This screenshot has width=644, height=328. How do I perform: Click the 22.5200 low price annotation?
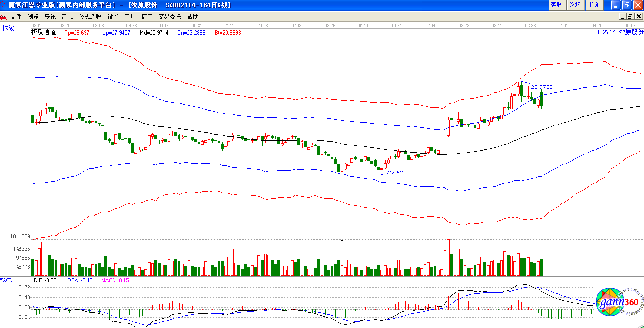[399, 173]
